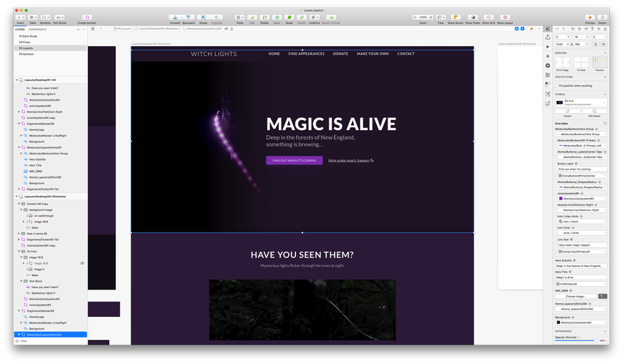Click the Show Rulers icon

click(x=456, y=17)
